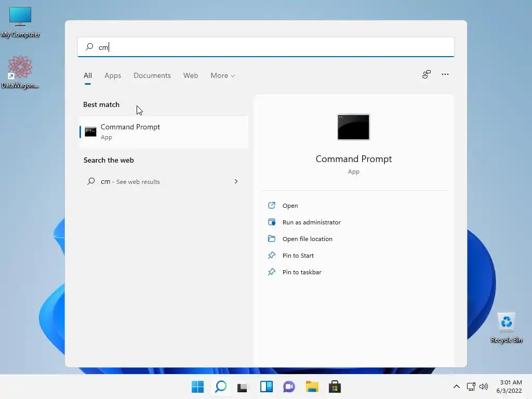The width and height of the screenshot is (532, 399).
Task: Choose Pin to Start
Action: tap(298, 256)
